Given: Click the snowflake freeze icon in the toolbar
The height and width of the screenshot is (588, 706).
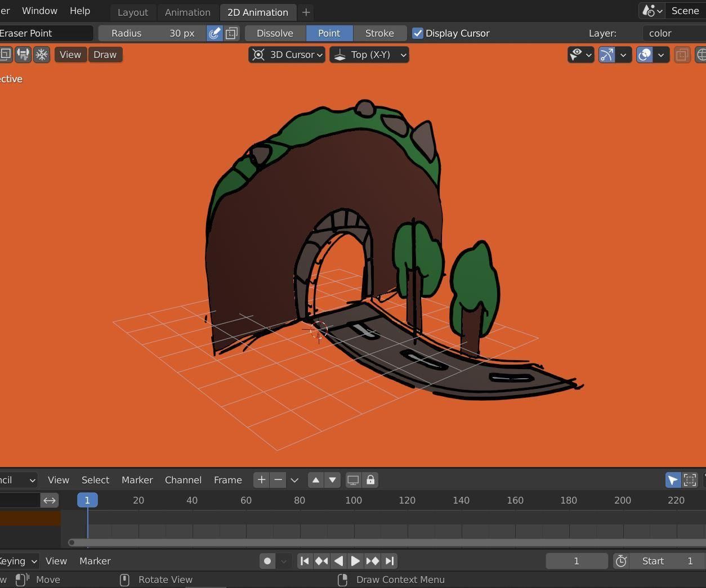Looking at the screenshot, I should click(42, 55).
